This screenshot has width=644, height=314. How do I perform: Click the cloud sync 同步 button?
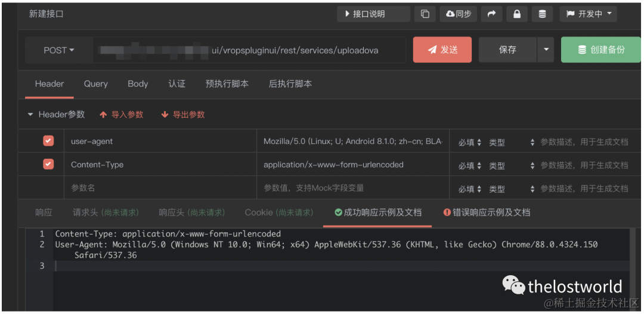[x=459, y=14]
